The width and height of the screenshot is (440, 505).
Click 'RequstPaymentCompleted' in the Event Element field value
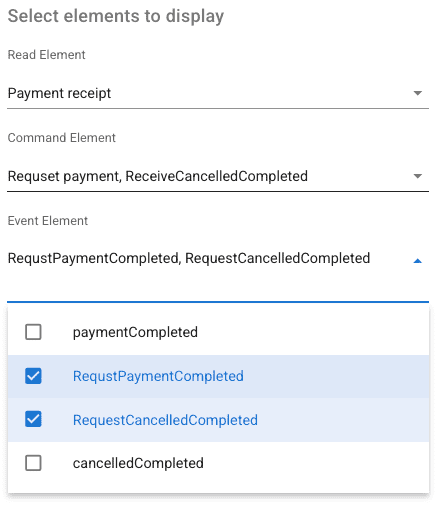coord(93,259)
